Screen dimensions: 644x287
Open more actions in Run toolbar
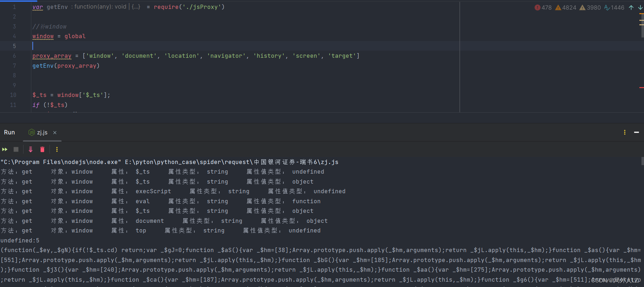click(x=57, y=149)
